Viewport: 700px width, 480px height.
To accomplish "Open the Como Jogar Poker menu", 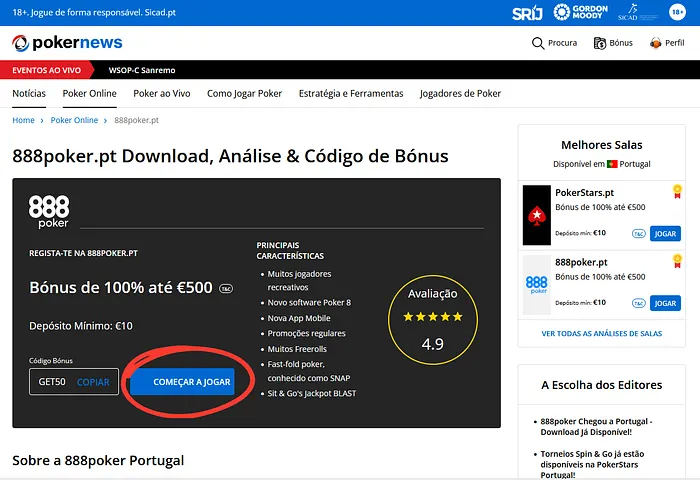I will click(244, 93).
